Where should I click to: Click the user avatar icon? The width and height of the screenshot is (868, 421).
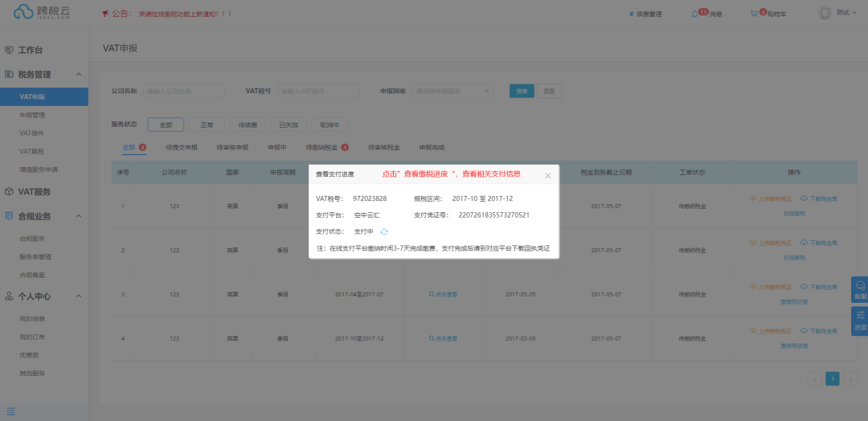point(825,13)
